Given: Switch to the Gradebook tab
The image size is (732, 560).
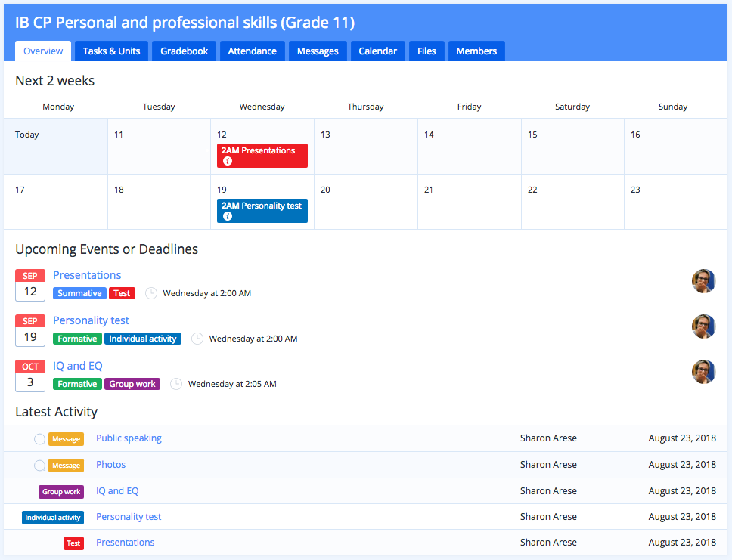Looking at the screenshot, I should [x=184, y=51].
